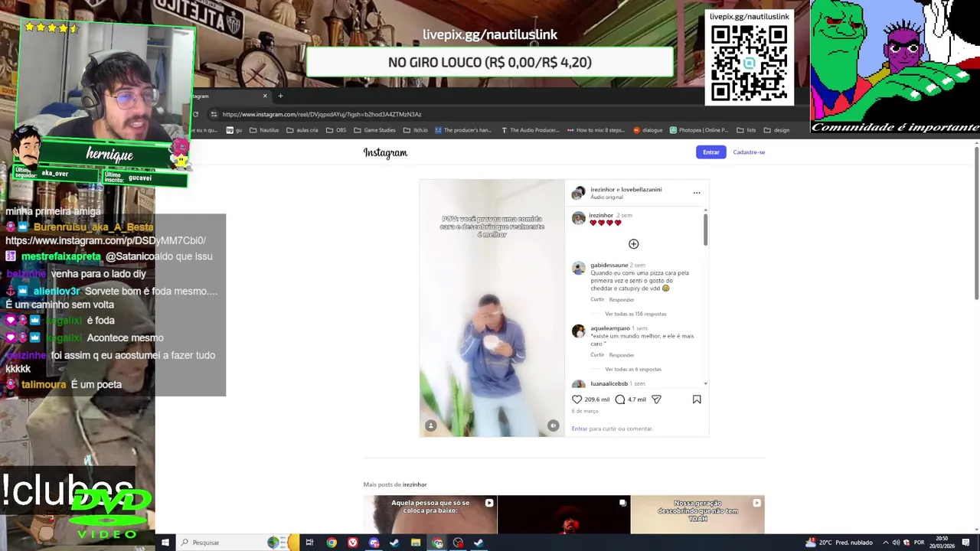
Task: Click the reel video to pause
Action: point(492,308)
